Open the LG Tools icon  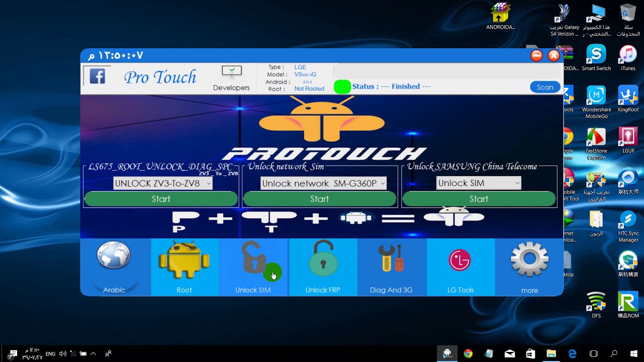point(459,260)
